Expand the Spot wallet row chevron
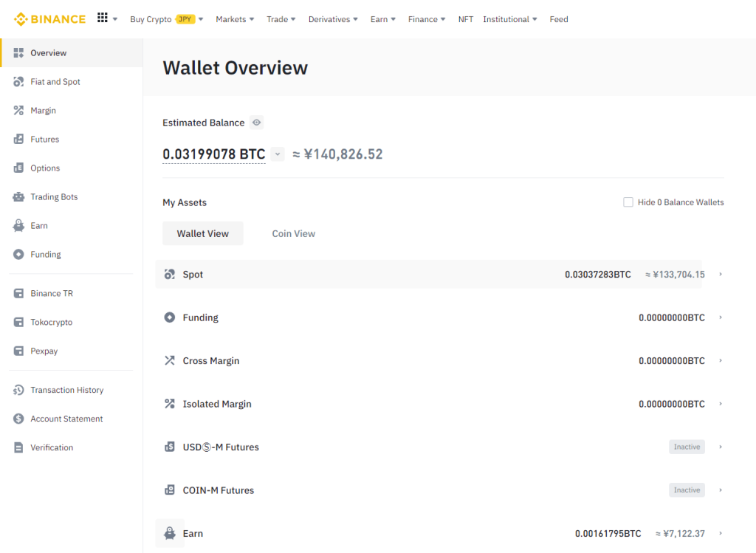This screenshot has width=756, height=553. point(720,275)
